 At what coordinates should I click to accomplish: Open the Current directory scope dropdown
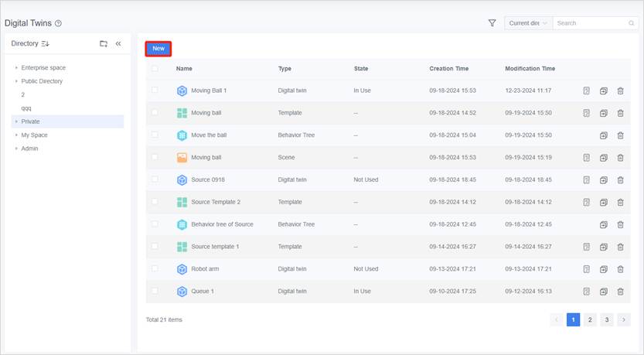tap(528, 23)
